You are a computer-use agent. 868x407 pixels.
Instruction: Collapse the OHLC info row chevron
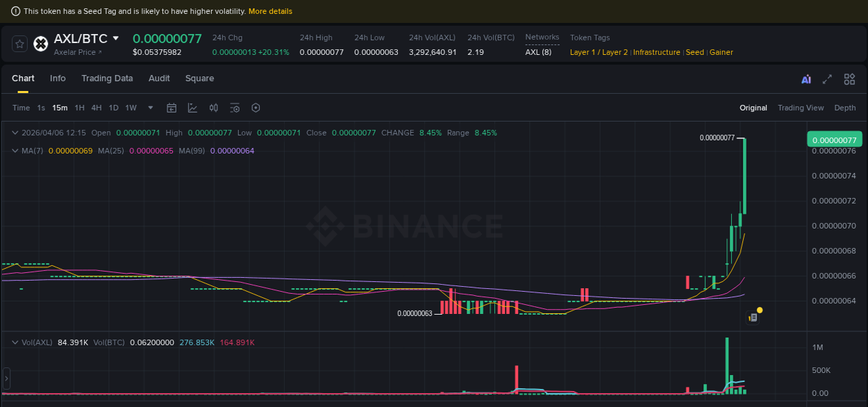(x=15, y=132)
